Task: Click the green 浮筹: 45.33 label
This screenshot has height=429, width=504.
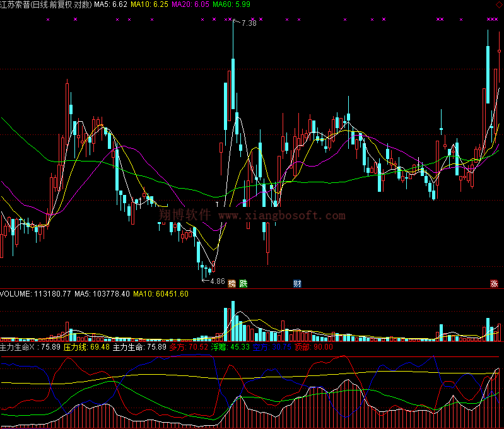Action: click(x=230, y=348)
